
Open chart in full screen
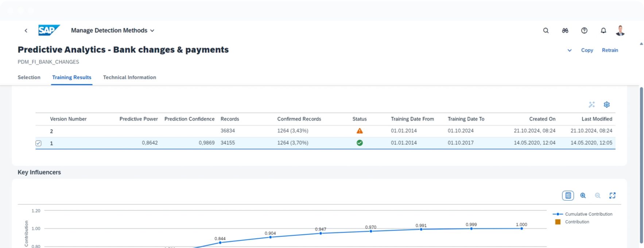pos(612,195)
